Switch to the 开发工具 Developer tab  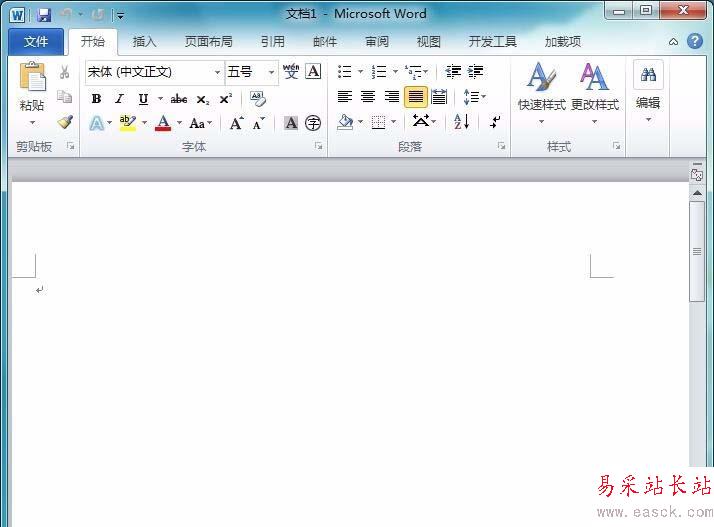click(x=493, y=42)
